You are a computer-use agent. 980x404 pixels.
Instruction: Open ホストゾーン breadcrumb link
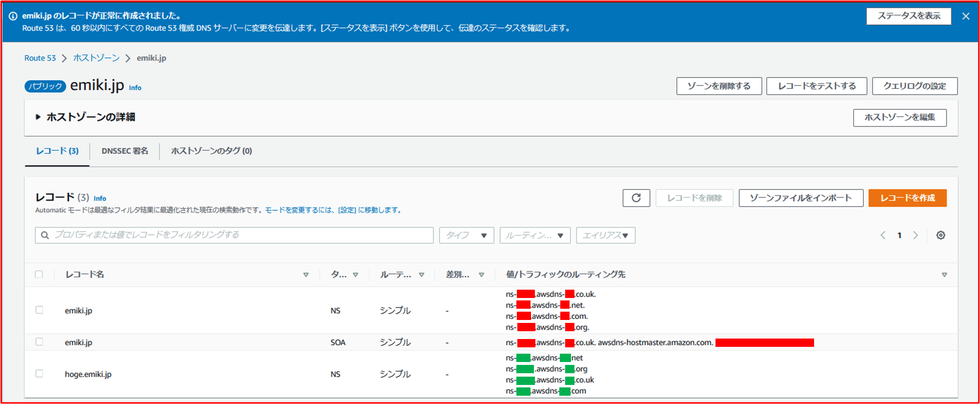pyautogui.click(x=96, y=58)
